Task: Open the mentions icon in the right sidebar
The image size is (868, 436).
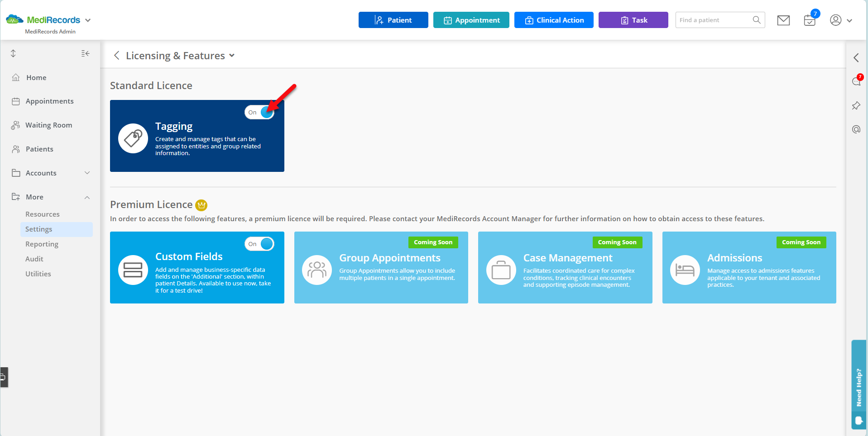Action: tap(856, 129)
